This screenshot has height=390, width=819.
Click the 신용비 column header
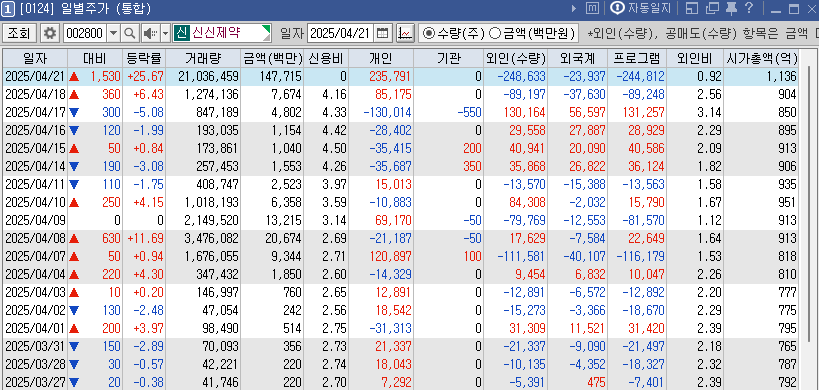pos(326,58)
